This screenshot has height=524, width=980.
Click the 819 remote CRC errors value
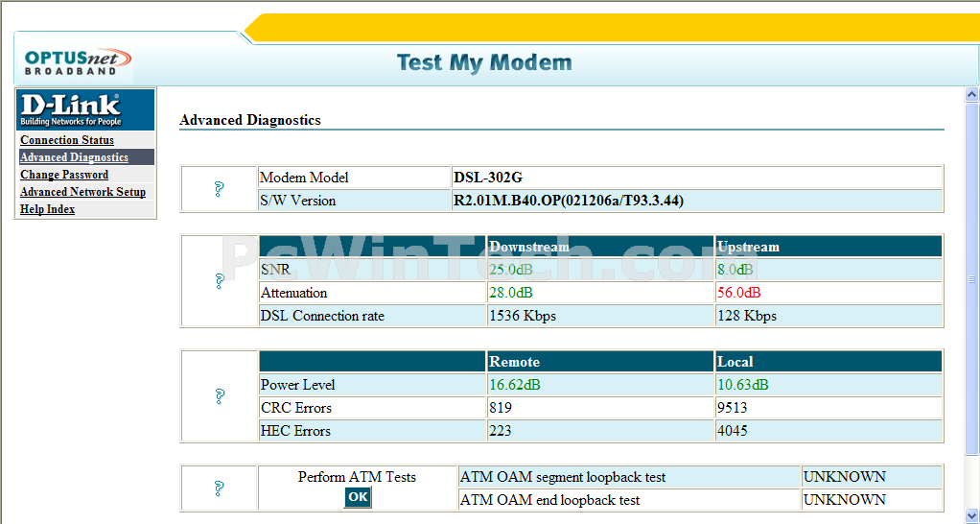tap(500, 408)
